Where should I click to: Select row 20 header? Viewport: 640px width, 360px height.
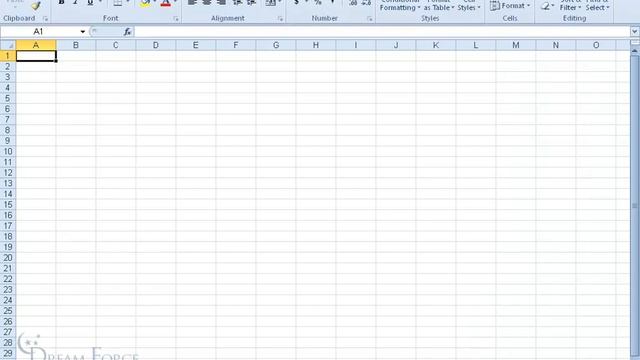[8, 258]
